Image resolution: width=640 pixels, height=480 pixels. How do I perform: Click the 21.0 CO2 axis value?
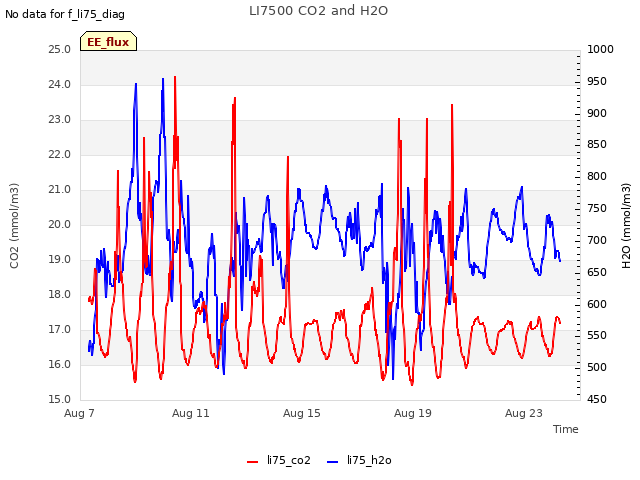tap(60, 189)
